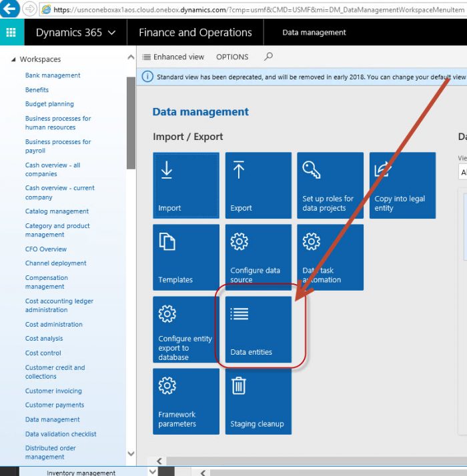
Task: Open Budget planning workspace
Action: click(49, 104)
